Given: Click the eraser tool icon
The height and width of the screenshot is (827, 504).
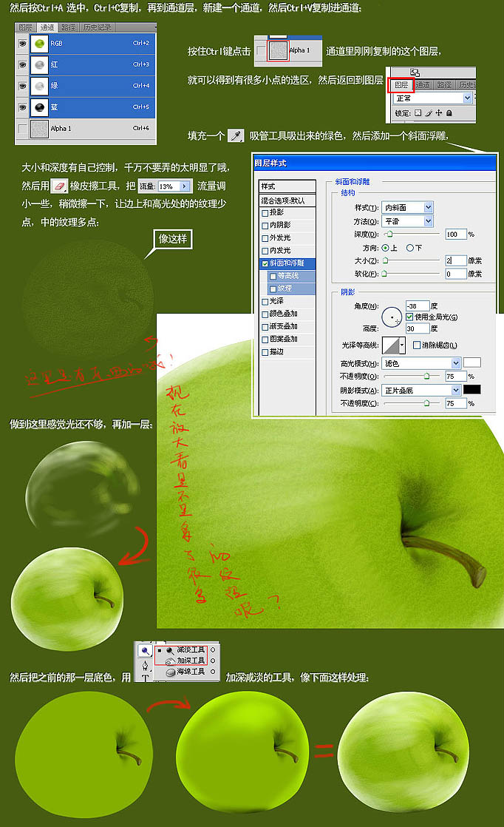Looking at the screenshot, I should click(60, 186).
